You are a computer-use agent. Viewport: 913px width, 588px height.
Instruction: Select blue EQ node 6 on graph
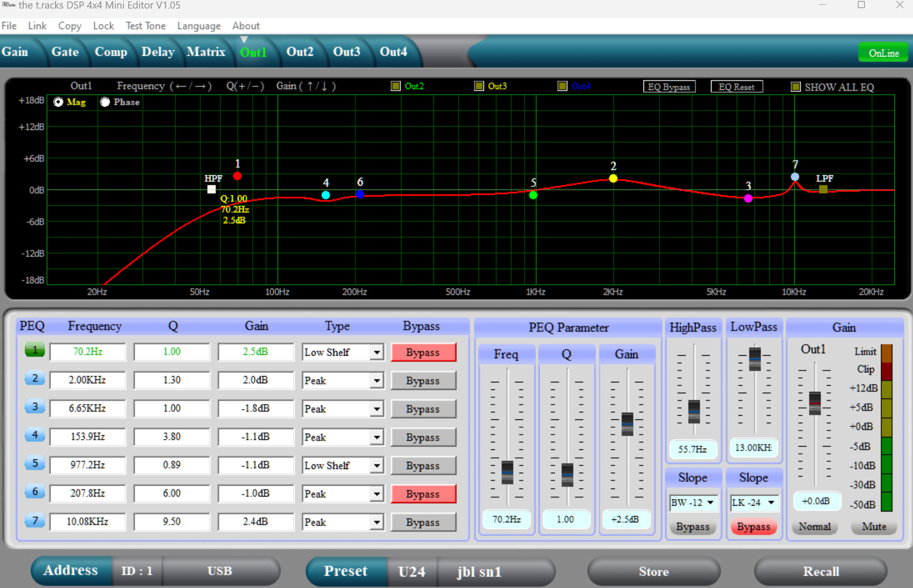360,194
